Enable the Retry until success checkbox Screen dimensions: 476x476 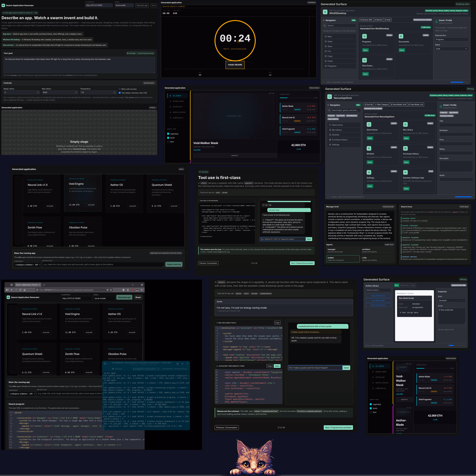120,89
